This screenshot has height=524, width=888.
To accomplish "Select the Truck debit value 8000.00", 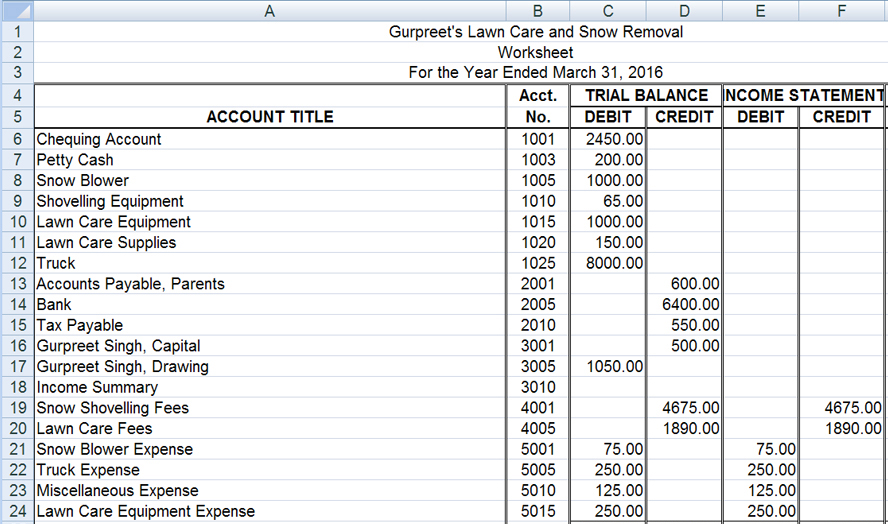I will coord(608,263).
